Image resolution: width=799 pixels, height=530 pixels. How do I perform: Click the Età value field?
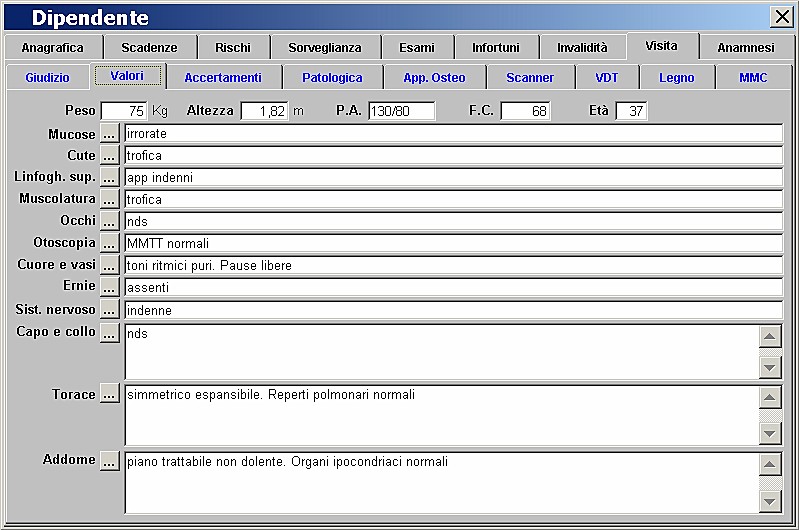pyautogui.click(x=631, y=111)
